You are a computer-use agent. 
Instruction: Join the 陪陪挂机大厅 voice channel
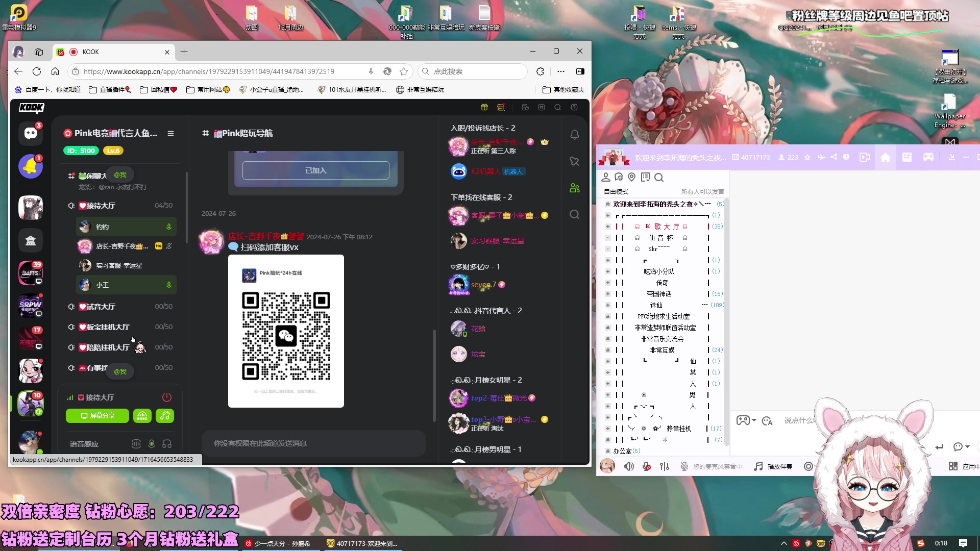[120, 347]
